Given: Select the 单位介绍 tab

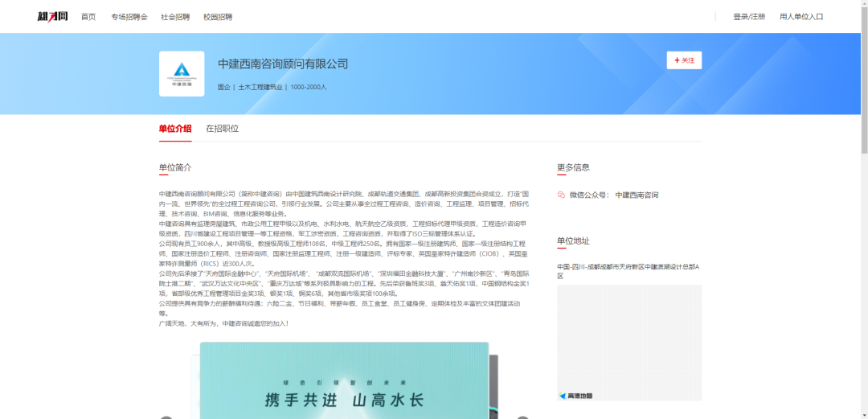Looking at the screenshot, I should pos(175,129).
